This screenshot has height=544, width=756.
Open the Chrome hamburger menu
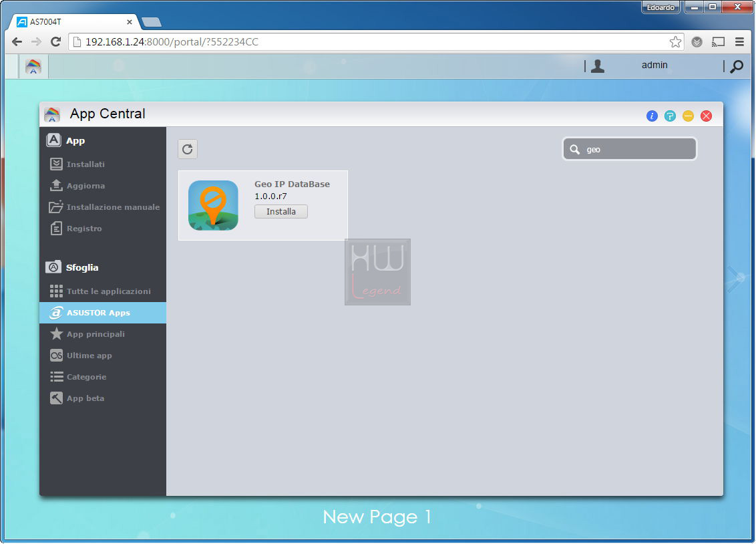point(739,42)
